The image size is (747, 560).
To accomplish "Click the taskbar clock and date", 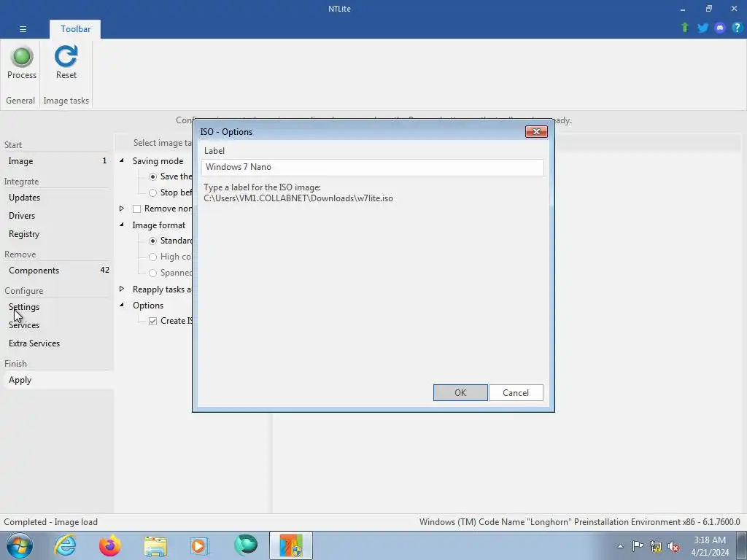I will (x=709, y=546).
